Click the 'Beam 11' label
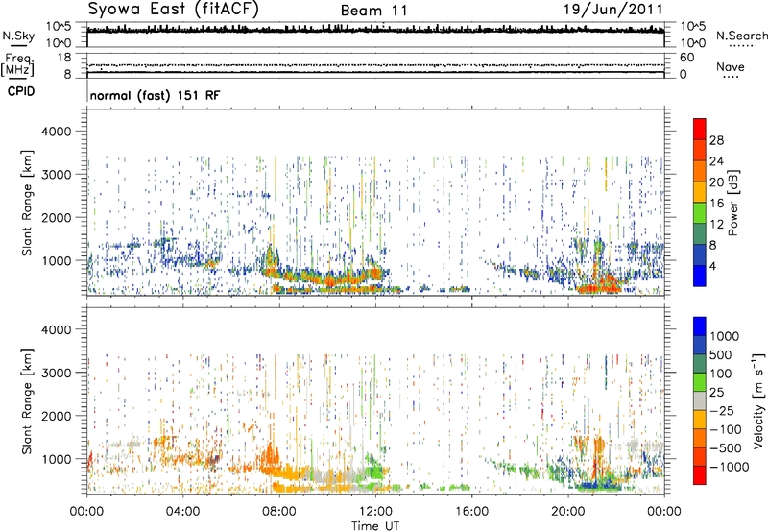The image size is (768, 532). 373,11
